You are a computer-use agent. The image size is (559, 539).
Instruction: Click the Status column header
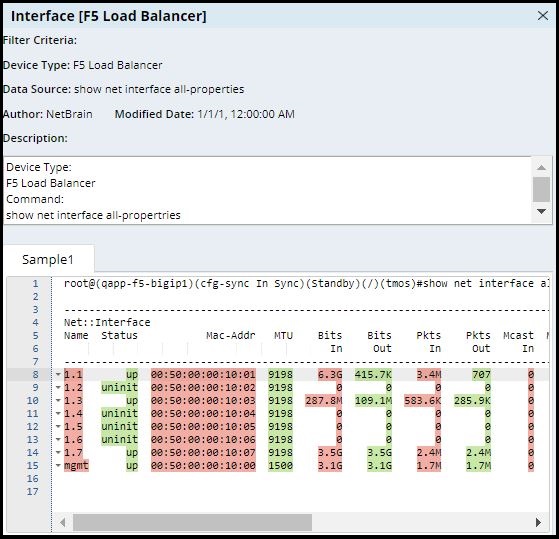pyautogui.click(x=119, y=335)
